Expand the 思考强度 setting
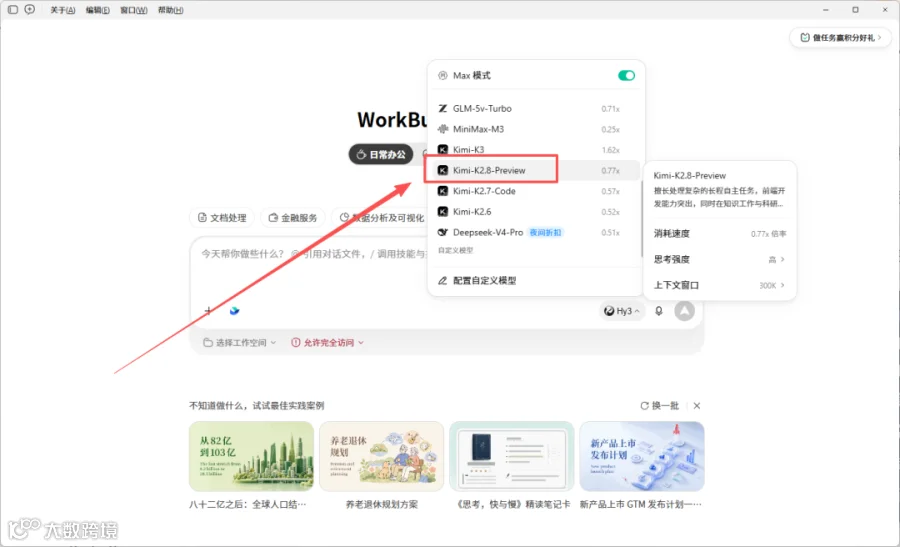This screenshot has height=547, width=900. pos(719,259)
